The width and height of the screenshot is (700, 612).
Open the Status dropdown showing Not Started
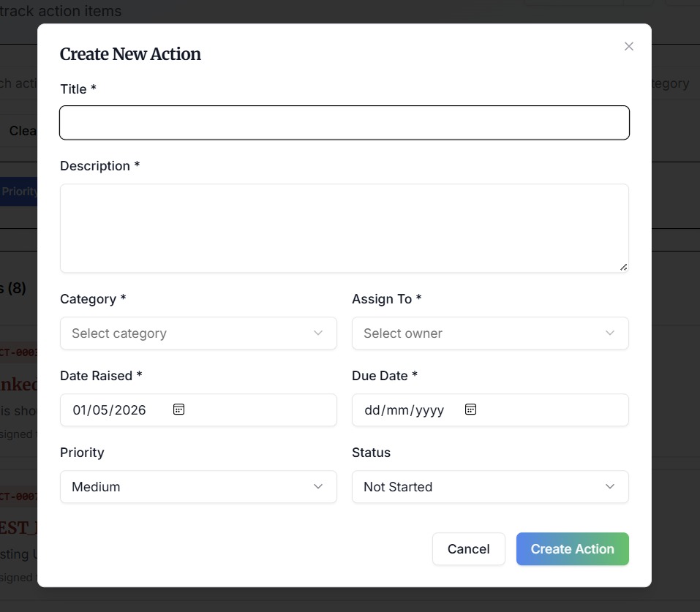(490, 486)
